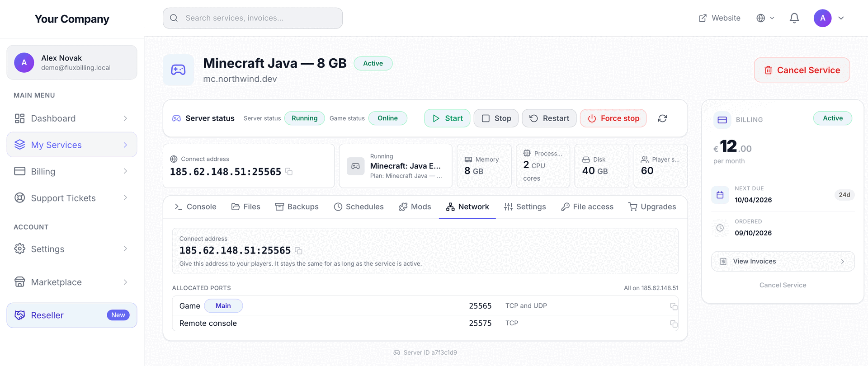This screenshot has width=868, height=366.
Task: Select the Network tab
Action: [x=467, y=206]
